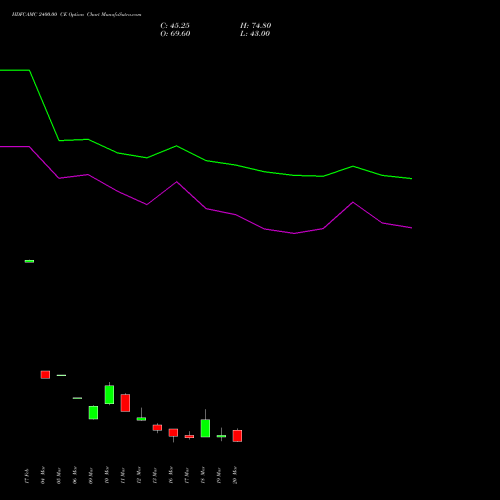This screenshot has width=500, height=500.
Task: Click the tall green candle above 10 Mar
Action: [x=109, y=395]
